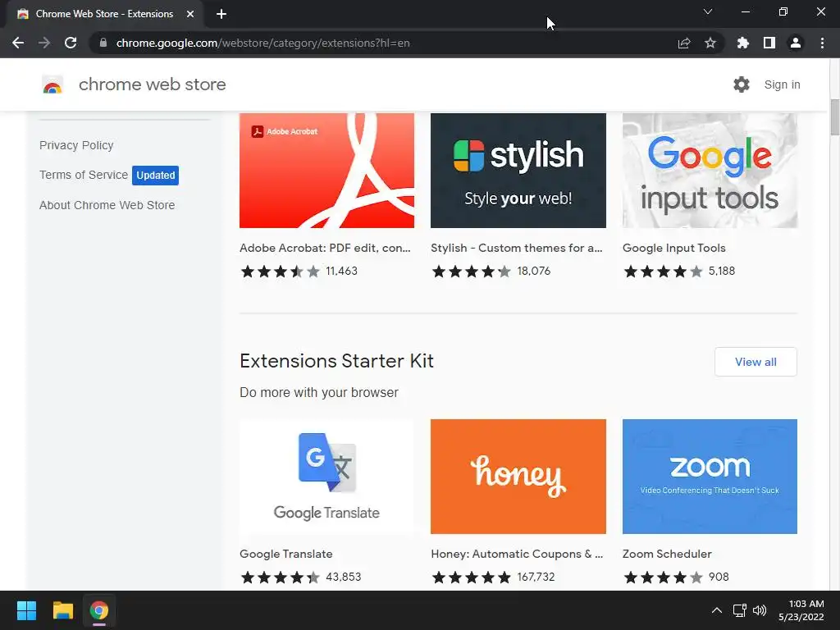Click the Updated badge
The height and width of the screenshot is (630, 840).
pos(155,176)
